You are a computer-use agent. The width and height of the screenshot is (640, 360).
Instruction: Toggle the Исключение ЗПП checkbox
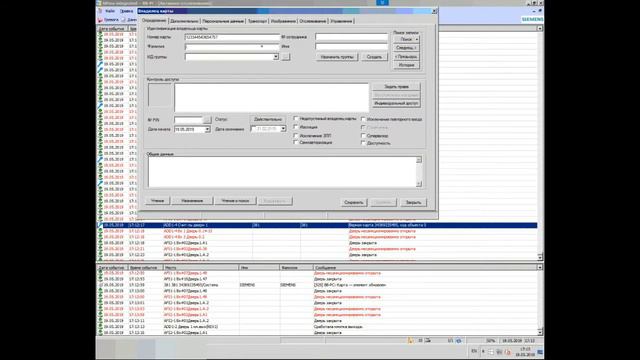296,136
